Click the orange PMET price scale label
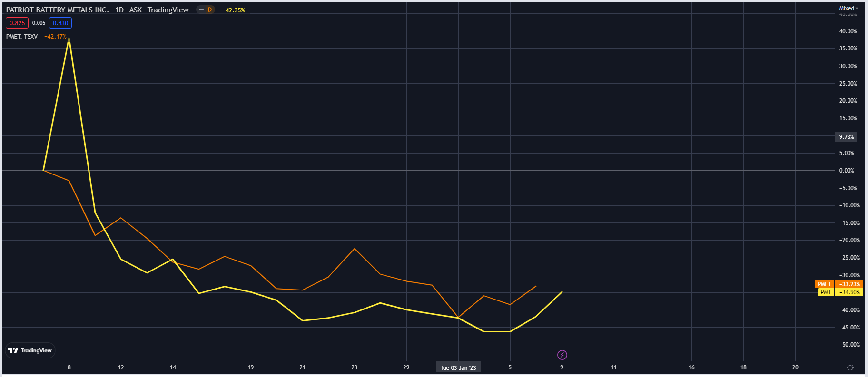 tap(825, 284)
